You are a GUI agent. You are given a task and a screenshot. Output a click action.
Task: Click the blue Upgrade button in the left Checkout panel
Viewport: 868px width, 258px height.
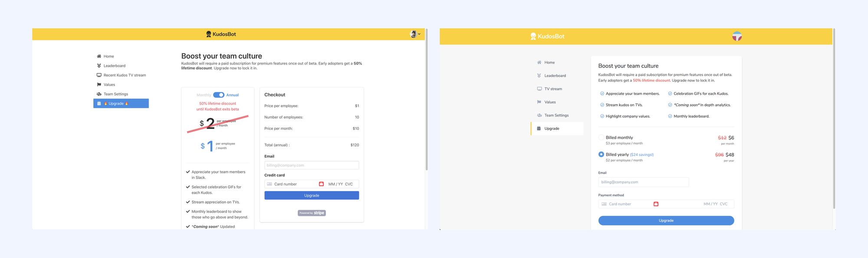tap(312, 195)
